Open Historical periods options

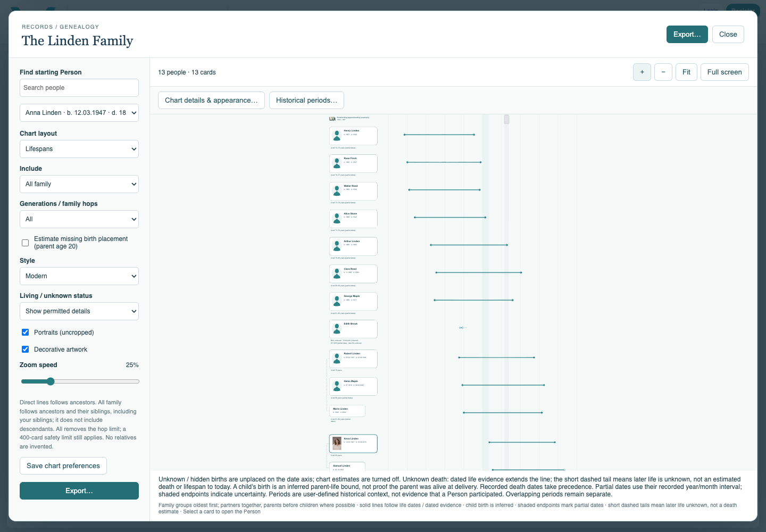tap(306, 100)
